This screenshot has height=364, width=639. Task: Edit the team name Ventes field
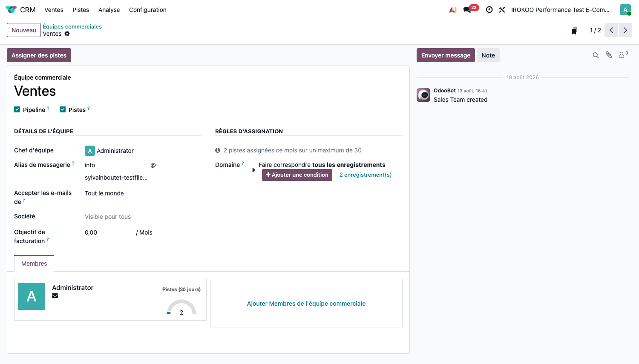208,91
